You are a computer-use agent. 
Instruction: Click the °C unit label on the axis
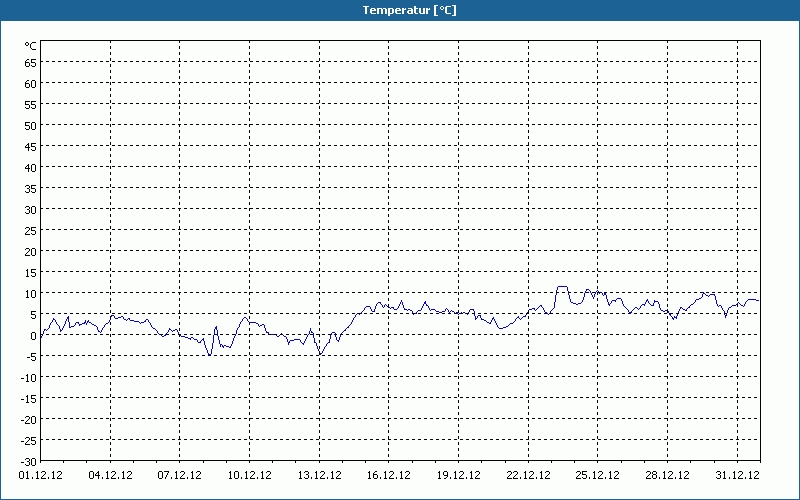(31, 46)
